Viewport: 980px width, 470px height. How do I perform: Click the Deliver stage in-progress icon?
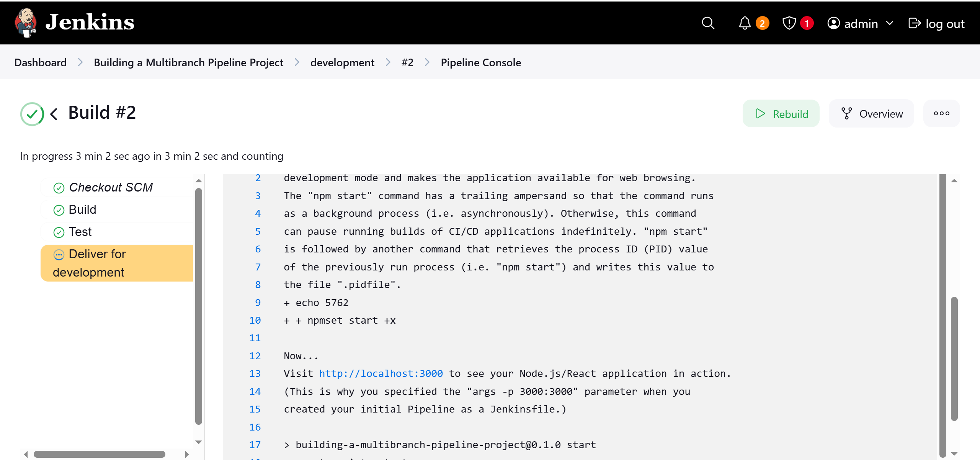pos(59,254)
